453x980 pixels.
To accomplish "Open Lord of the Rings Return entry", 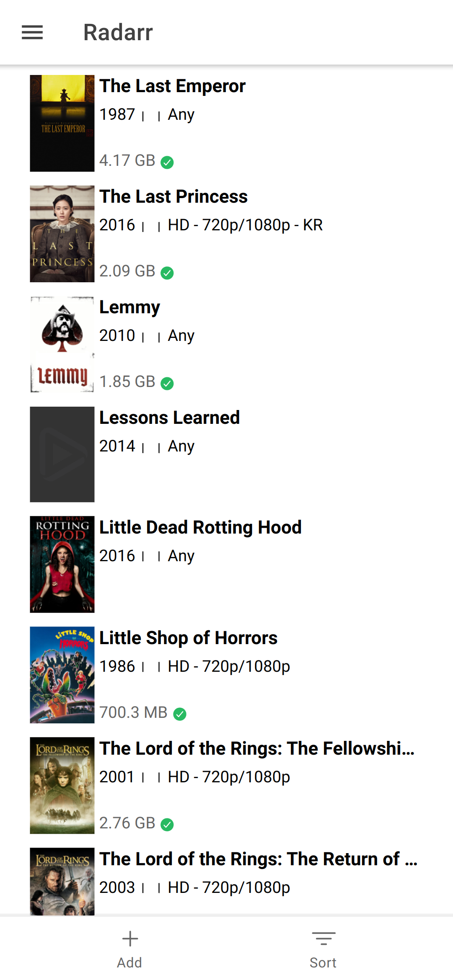I will tap(258, 859).
